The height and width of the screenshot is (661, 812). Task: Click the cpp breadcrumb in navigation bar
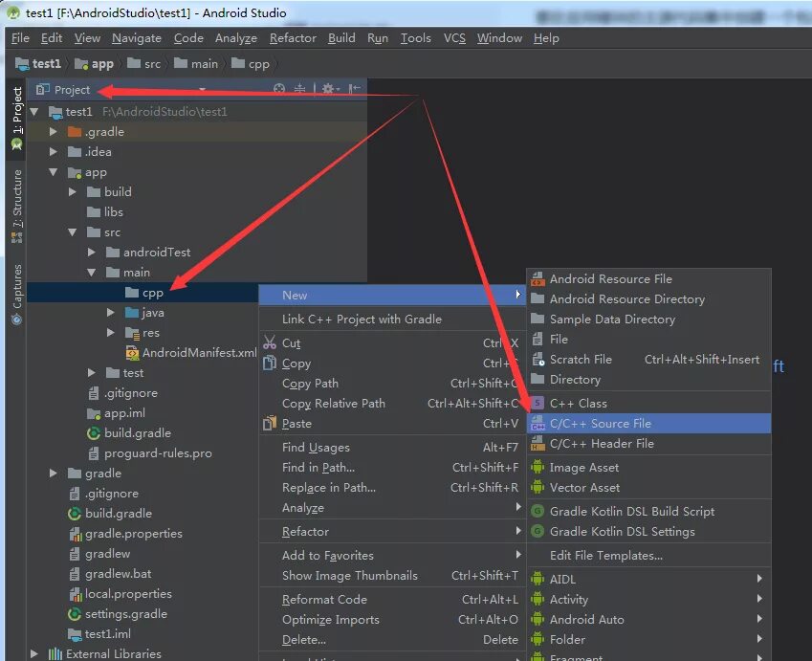[252, 64]
